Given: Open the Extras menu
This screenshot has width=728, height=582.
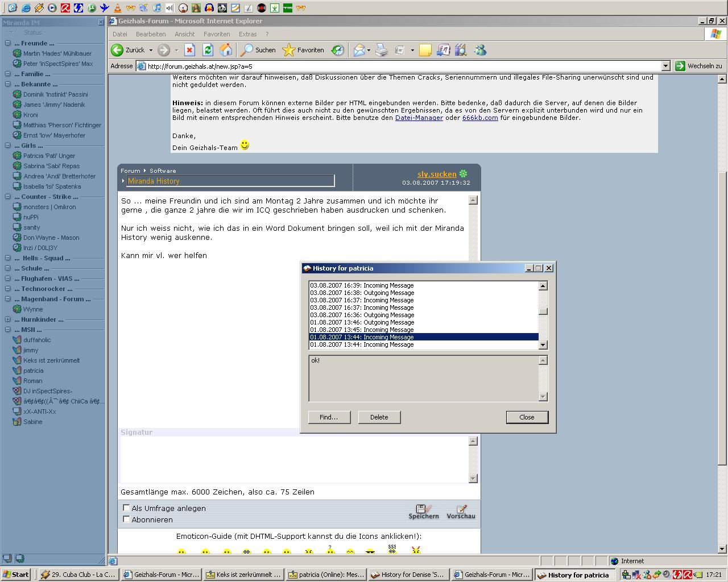Looking at the screenshot, I should (247, 34).
